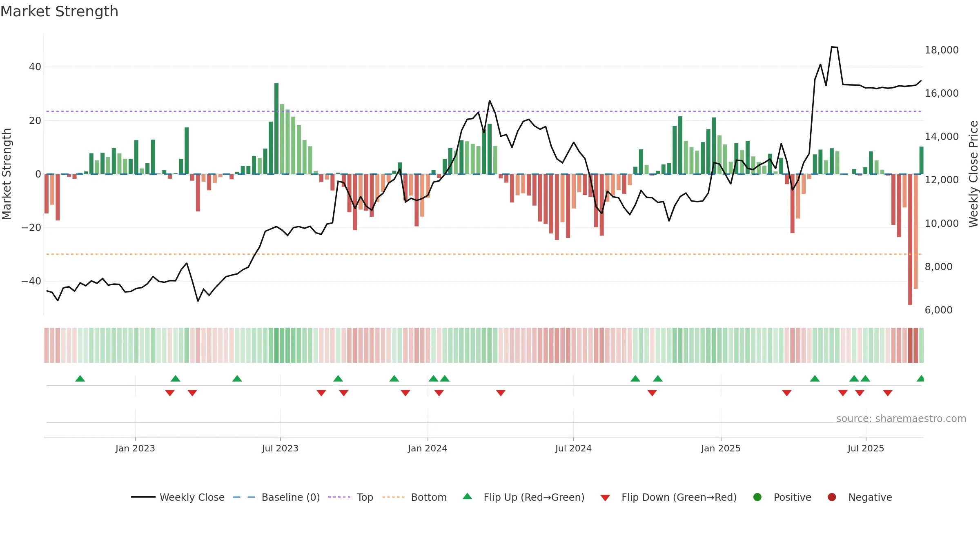This screenshot has width=980, height=551.
Task: Click the 16,000 price tick label
Action: click(x=942, y=93)
